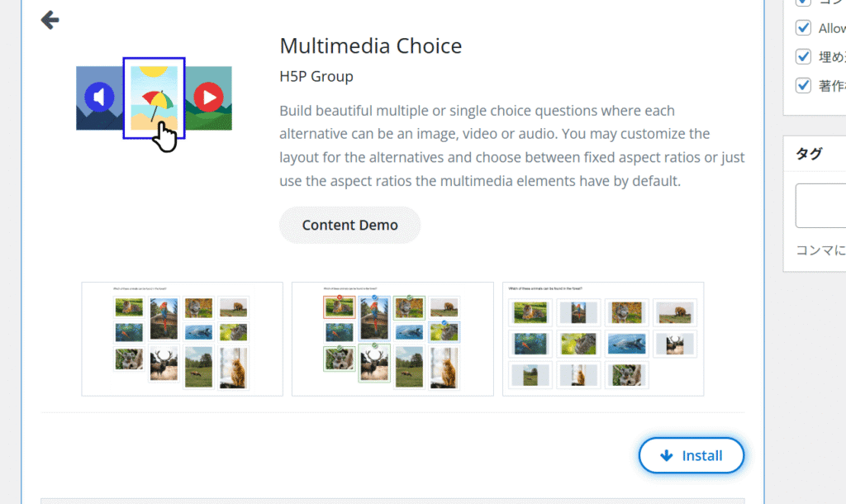
Task: Open the first screenshot thumbnail
Action: pos(182,339)
